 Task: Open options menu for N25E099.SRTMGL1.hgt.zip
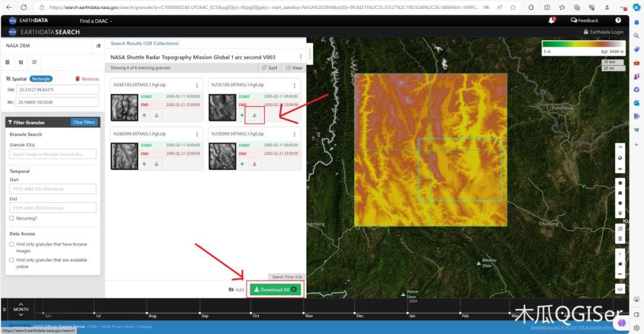point(295,134)
